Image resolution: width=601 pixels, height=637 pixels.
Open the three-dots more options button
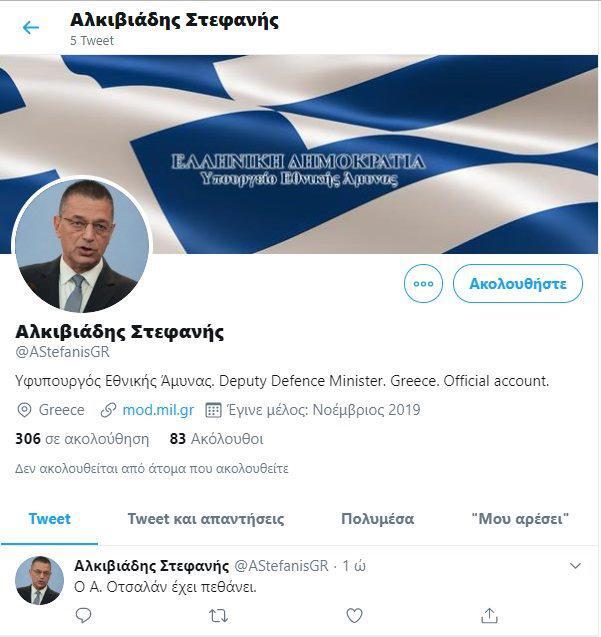[x=423, y=284]
